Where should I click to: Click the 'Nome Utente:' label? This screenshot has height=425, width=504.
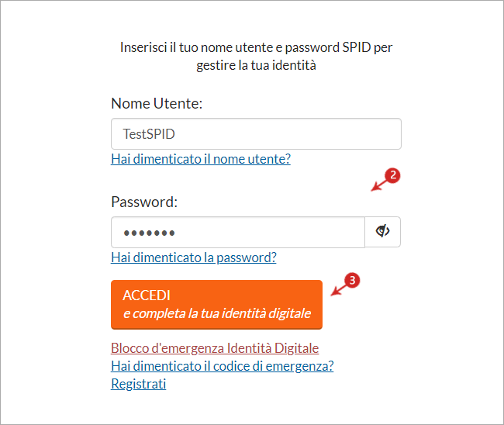[x=157, y=103]
